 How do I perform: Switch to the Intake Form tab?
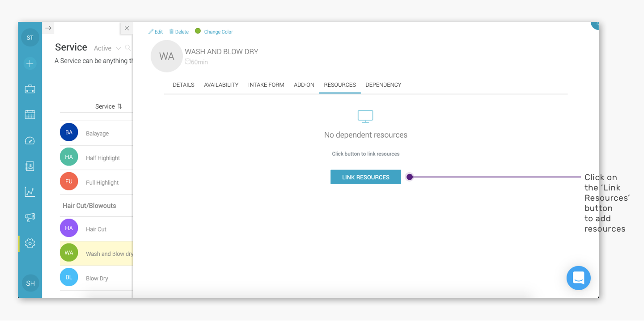tap(266, 85)
